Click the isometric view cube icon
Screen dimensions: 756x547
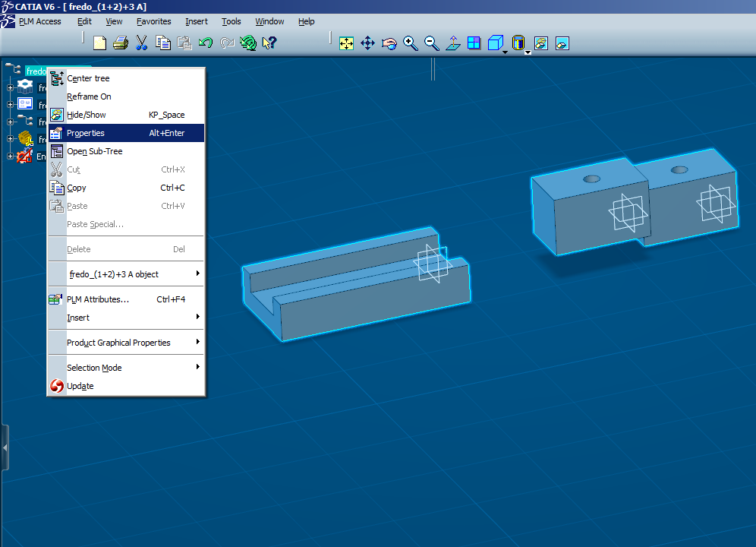pyautogui.click(x=495, y=43)
